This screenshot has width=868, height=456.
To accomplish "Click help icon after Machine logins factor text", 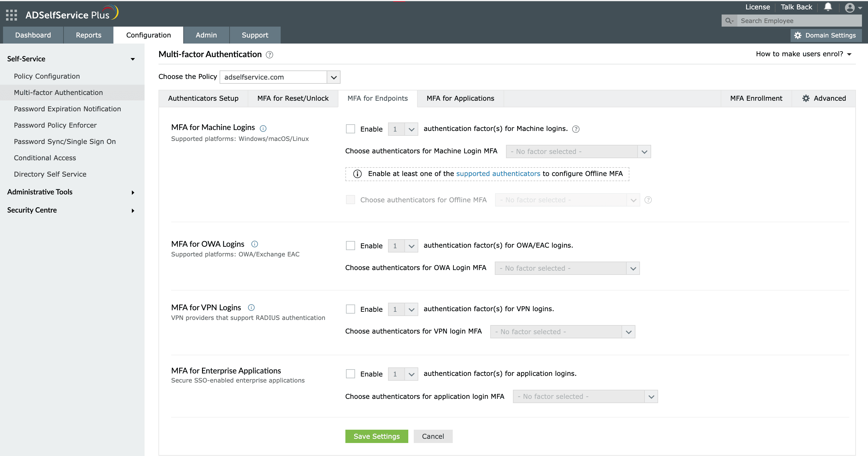I will coord(576,129).
